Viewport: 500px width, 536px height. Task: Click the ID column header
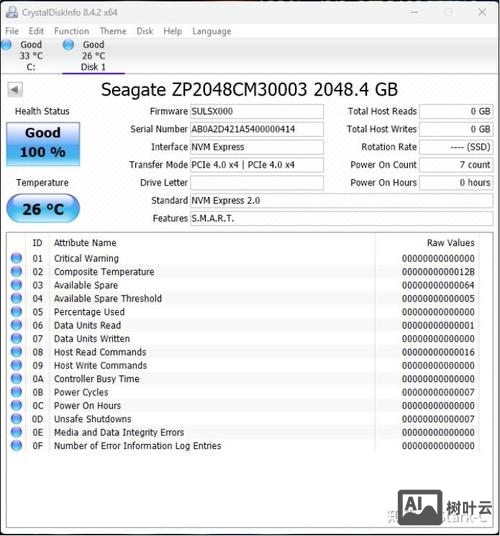click(x=37, y=243)
